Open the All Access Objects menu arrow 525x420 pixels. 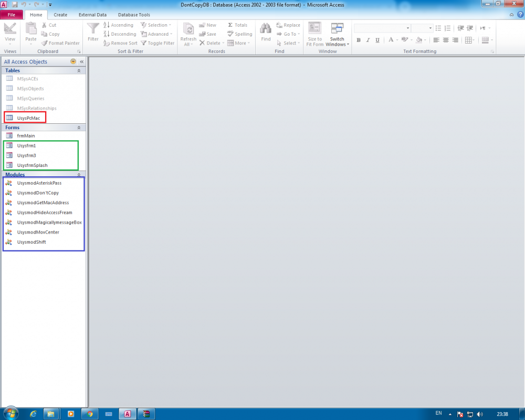click(x=73, y=61)
